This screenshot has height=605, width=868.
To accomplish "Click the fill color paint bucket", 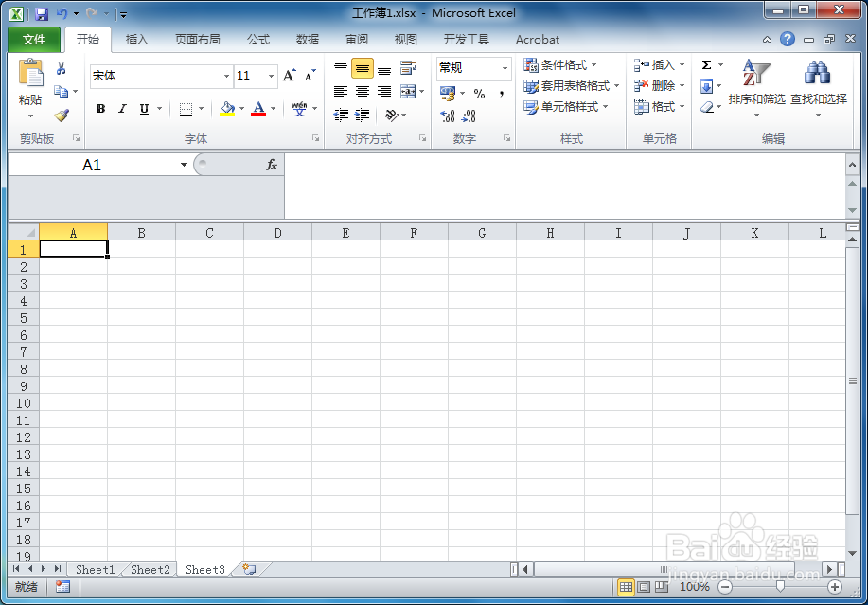I will coord(227,109).
